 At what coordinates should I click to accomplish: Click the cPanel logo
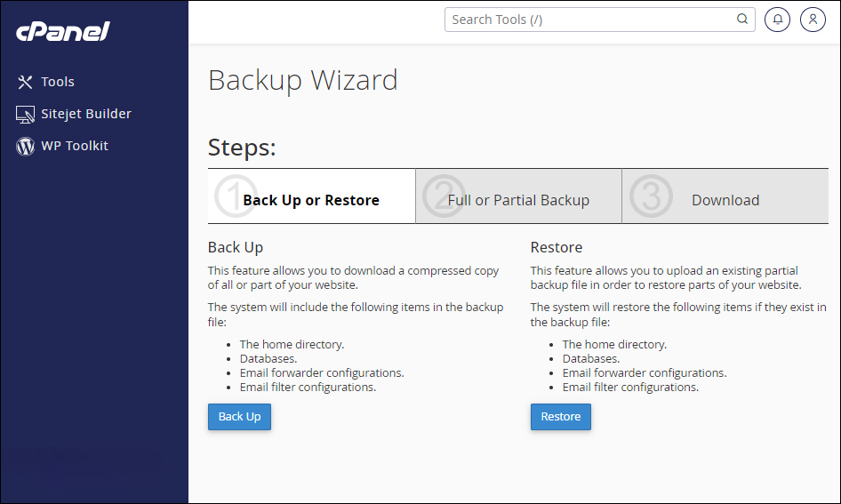63,32
